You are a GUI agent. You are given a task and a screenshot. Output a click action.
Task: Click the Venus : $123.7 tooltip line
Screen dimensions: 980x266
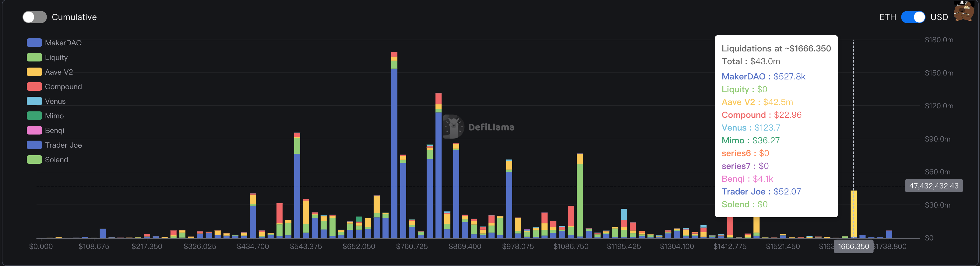(751, 128)
